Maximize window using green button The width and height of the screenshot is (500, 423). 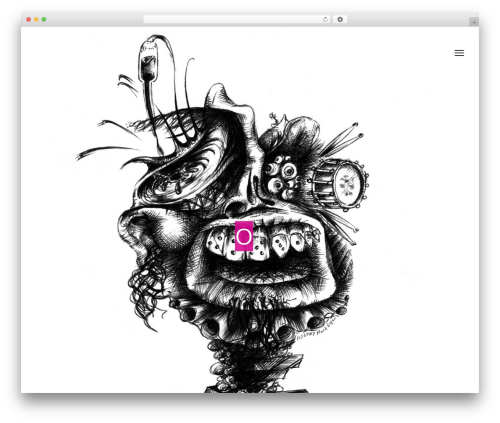click(x=44, y=20)
